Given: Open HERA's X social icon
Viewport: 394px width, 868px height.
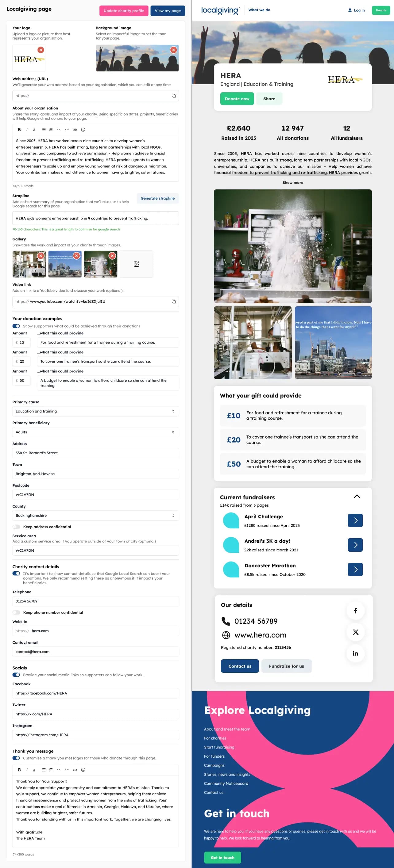Looking at the screenshot, I should (x=355, y=632).
